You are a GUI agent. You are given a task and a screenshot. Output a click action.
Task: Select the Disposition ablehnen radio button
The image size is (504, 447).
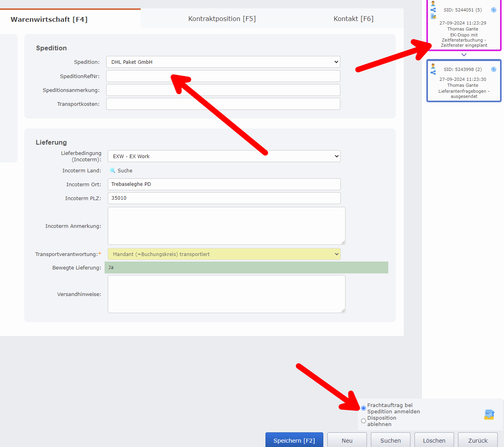[363, 421]
